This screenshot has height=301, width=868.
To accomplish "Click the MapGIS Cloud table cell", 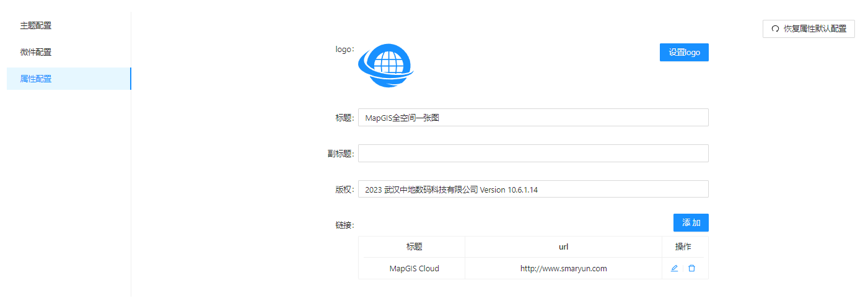I will [414, 268].
